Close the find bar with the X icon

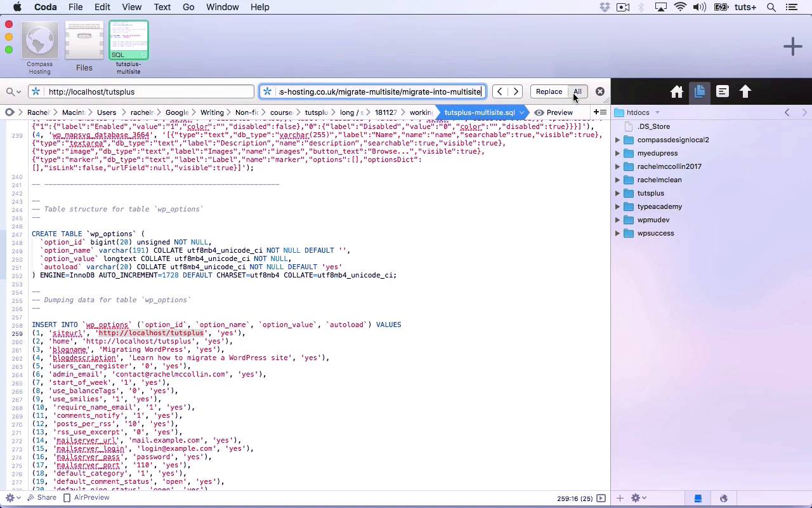click(599, 91)
